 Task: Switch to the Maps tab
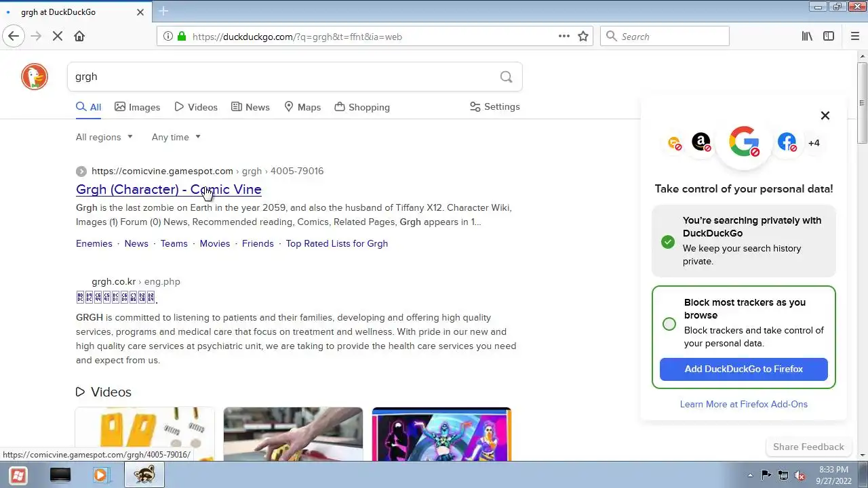pyautogui.click(x=302, y=107)
